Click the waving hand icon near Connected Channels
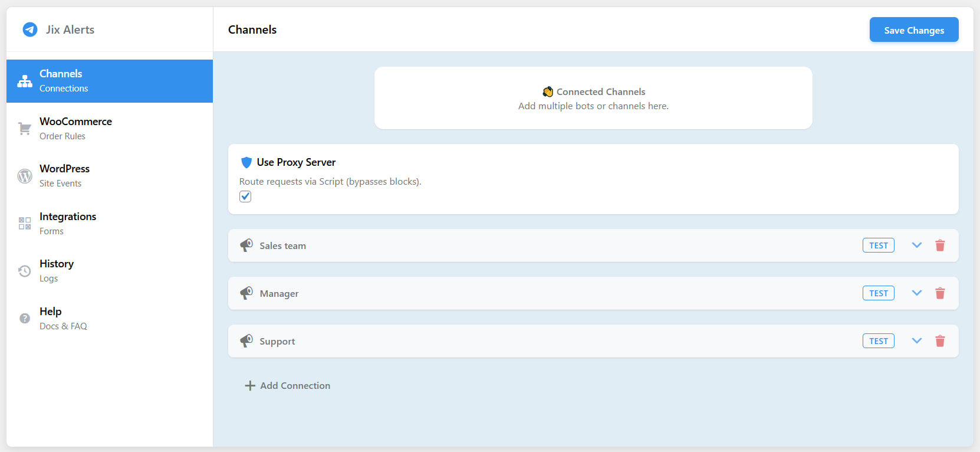The image size is (980, 452). coord(548,91)
